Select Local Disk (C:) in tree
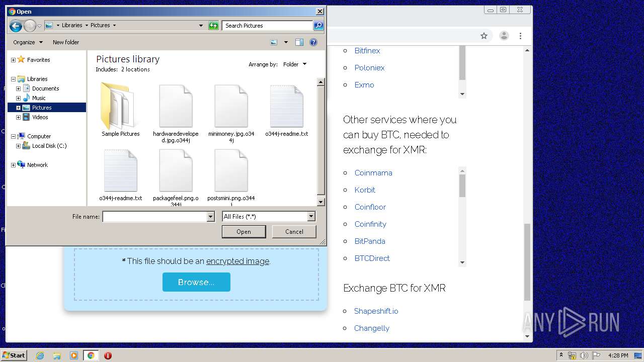Viewport: 644px width, 362px height. tap(49, 146)
